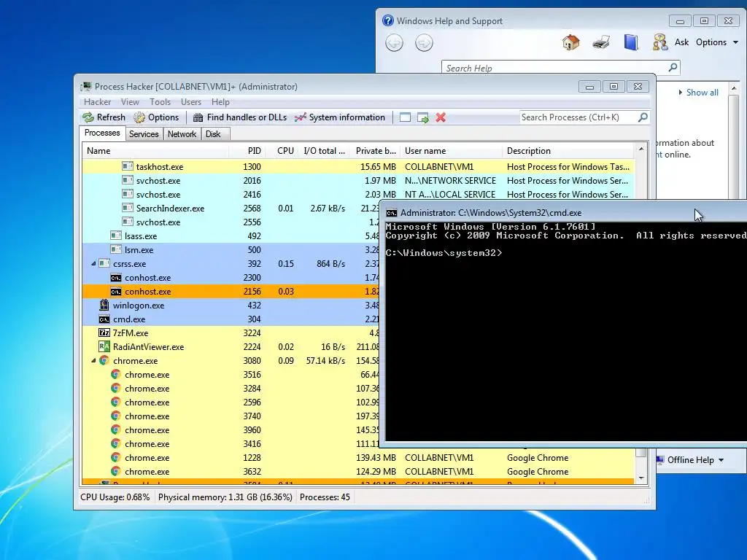747x560 pixels.
Task: Open the Hacker menu
Action: point(97,102)
